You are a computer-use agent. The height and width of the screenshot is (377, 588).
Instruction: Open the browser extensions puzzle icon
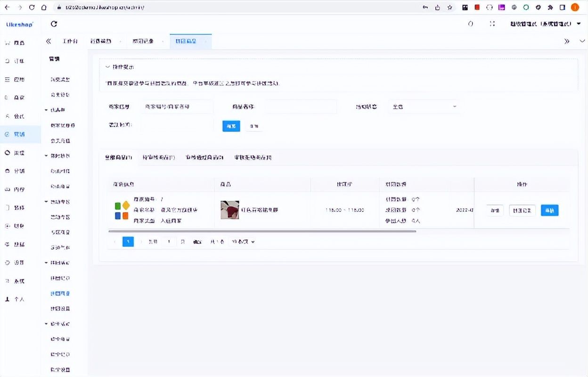coord(551,7)
